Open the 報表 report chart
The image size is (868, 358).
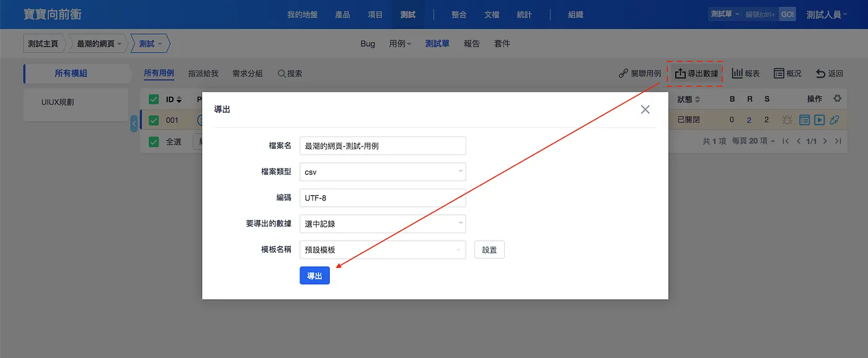point(746,73)
